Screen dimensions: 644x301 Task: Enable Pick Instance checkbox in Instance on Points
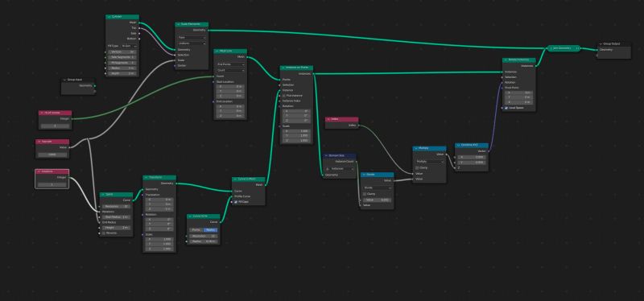pyautogui.click(x=284, y=96)
